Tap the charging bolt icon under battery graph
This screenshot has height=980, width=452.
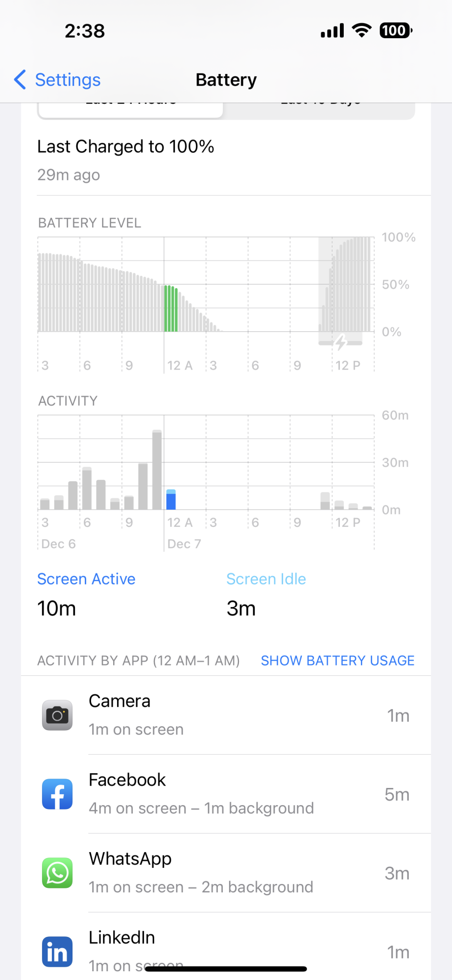tap(341, 342)
